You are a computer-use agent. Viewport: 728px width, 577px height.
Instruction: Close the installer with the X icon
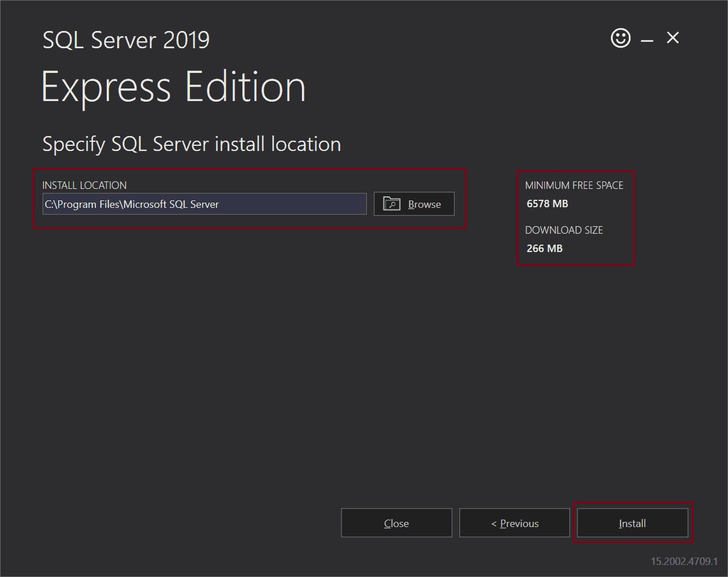(x=672, y=38)
